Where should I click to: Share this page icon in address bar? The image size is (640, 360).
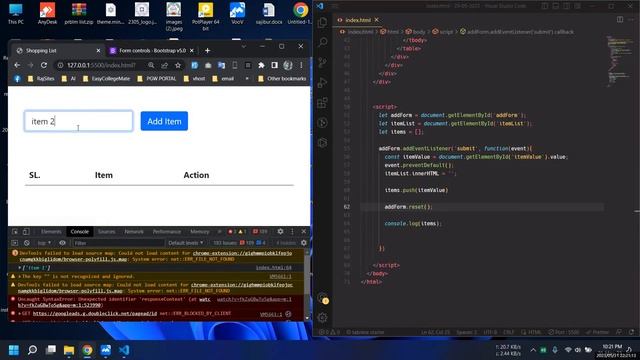coord(164,65)
